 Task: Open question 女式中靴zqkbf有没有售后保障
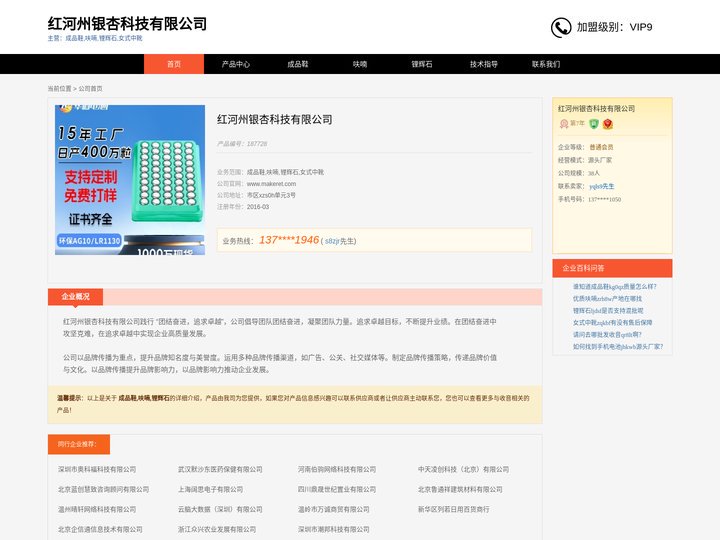point(612,322)
